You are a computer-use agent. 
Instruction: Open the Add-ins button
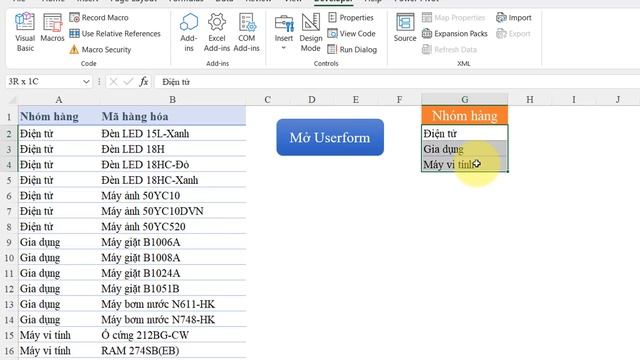coord(189,32)
